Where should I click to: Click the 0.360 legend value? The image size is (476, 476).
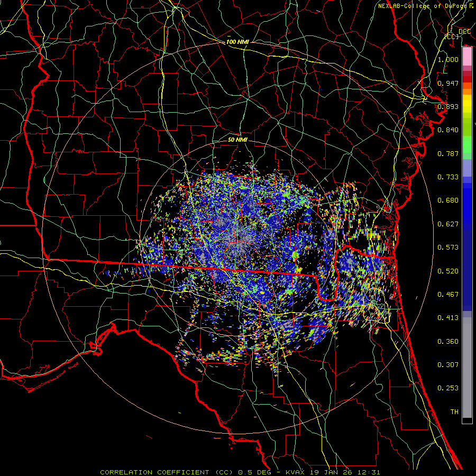448,341
